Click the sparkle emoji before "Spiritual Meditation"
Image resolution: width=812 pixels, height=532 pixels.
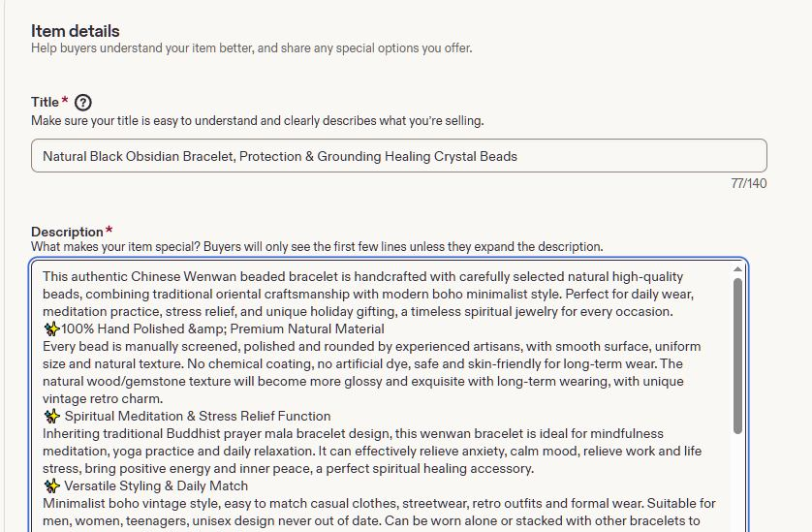coord(51,416)
